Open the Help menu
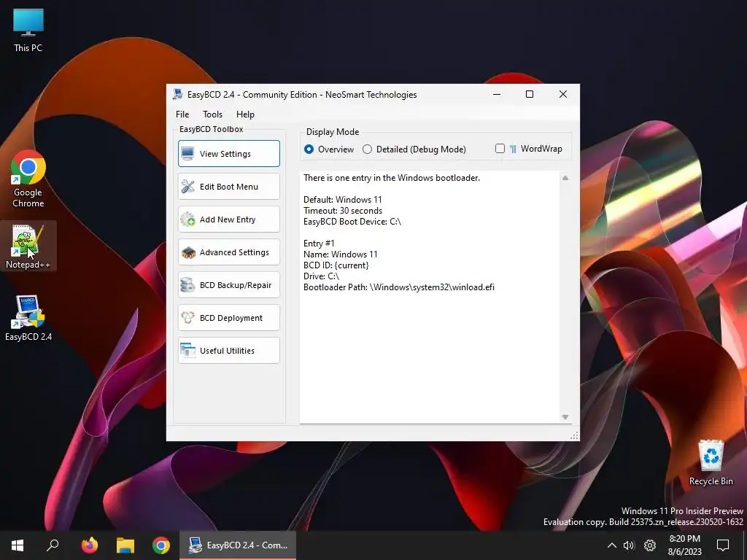 (x=245, y=114)
